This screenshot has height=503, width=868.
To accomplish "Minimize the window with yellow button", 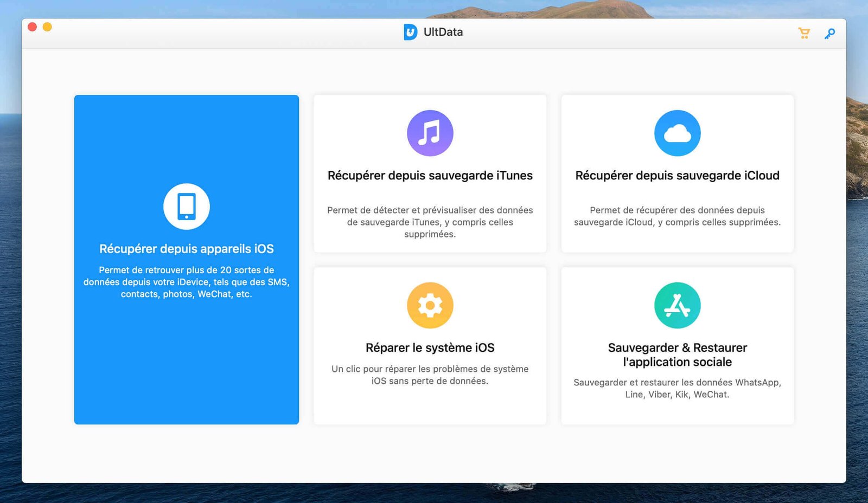I will [x=47, y=27].
